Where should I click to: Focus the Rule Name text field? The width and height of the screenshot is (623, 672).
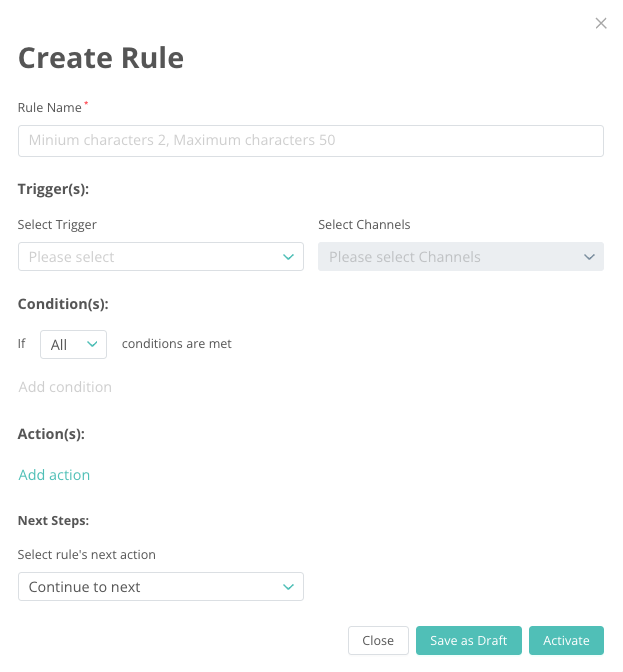click(x=310, y=141)
